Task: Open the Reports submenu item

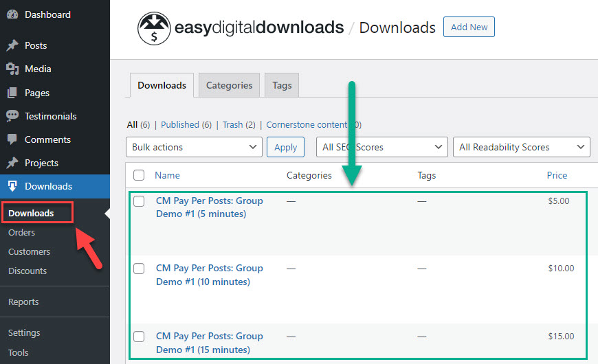Action: click(23, 302)
